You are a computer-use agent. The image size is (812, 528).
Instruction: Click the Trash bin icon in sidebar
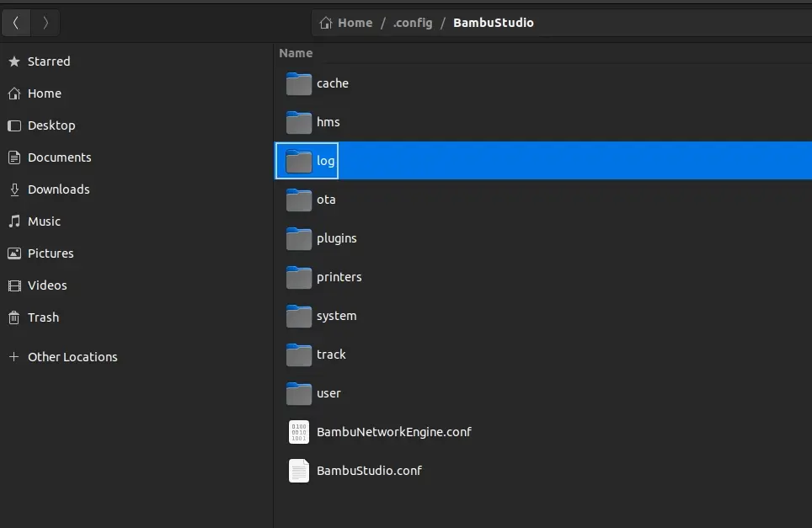[x=14, y=317]
